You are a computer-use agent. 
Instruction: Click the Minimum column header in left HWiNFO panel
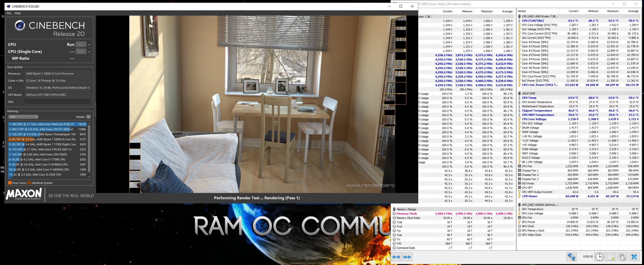click(464, 11)
